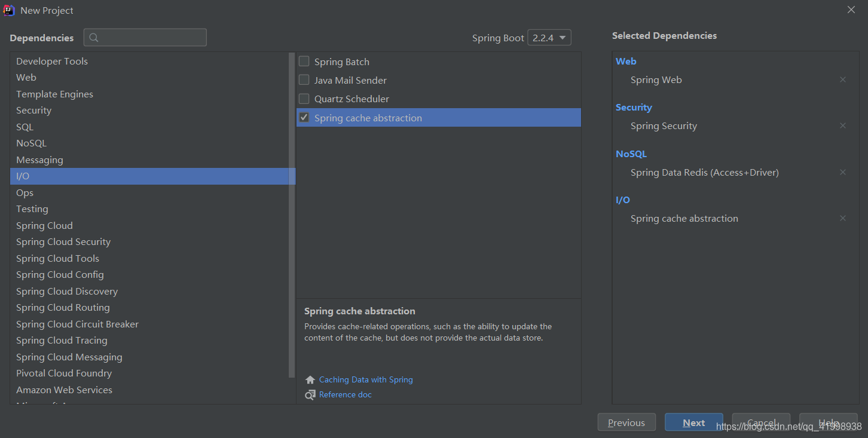Click the I/O group heading in Selected Dependencies

click(x=623, y=200)
